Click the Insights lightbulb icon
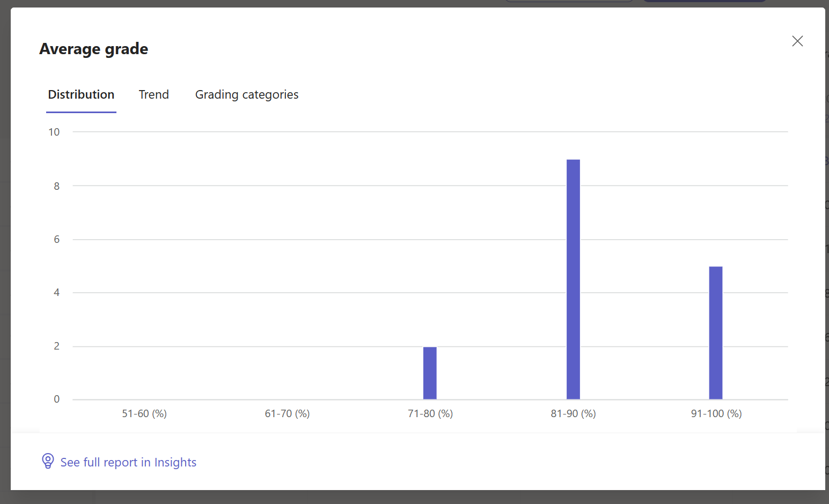The height and width of the screenshot is (504, 829). click(x=48, y=461)
